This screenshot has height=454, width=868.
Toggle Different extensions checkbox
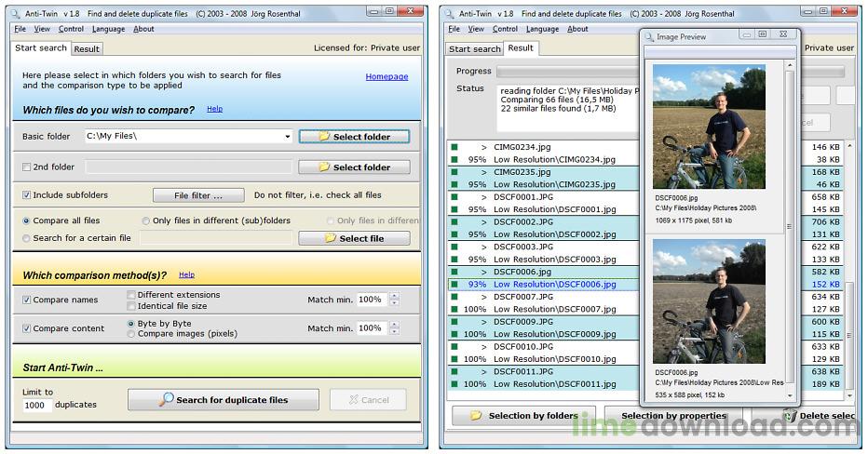pyautogui.click(x=131, y=295)
